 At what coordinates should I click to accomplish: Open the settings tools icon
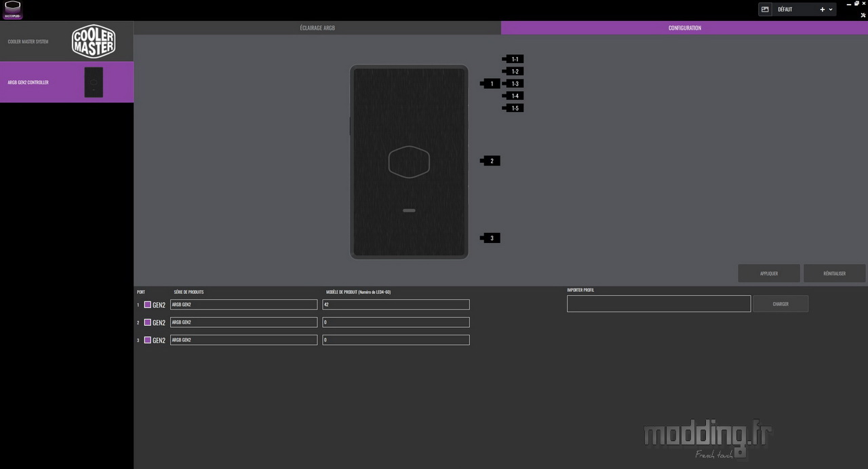(x=863, y=15)
